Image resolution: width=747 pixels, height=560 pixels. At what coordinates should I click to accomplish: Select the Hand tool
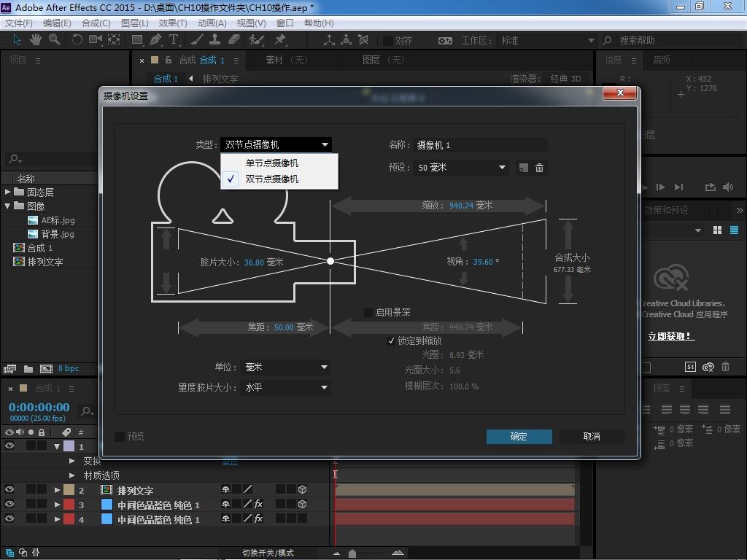(35, 40)
